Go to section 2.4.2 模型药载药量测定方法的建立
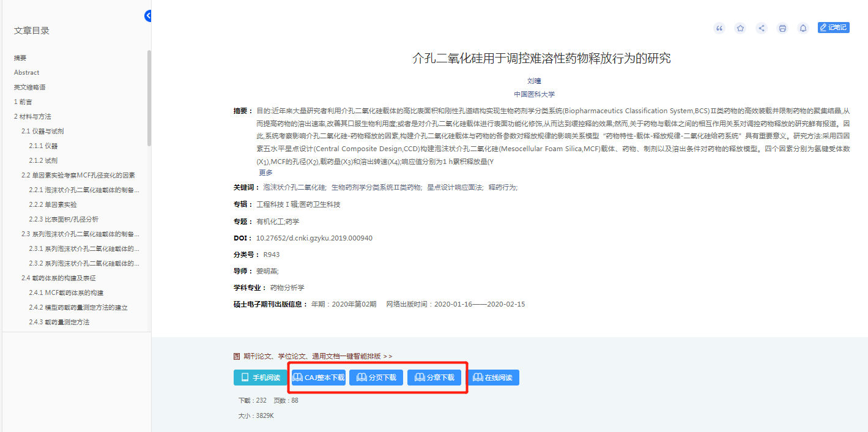The image size is (868, 432). pyautogui.click(x=78, y=307)
